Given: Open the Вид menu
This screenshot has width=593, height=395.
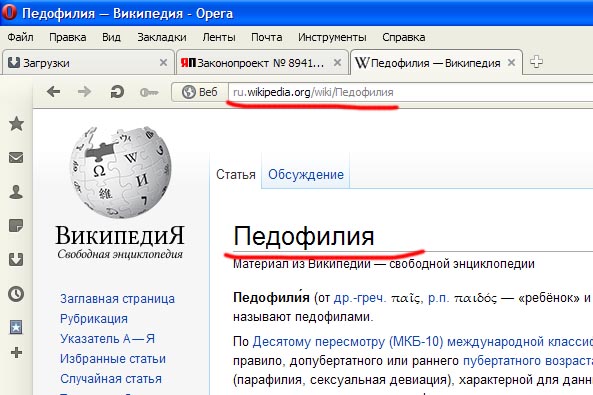Looking at the screenshot, I should coord(111,37).
